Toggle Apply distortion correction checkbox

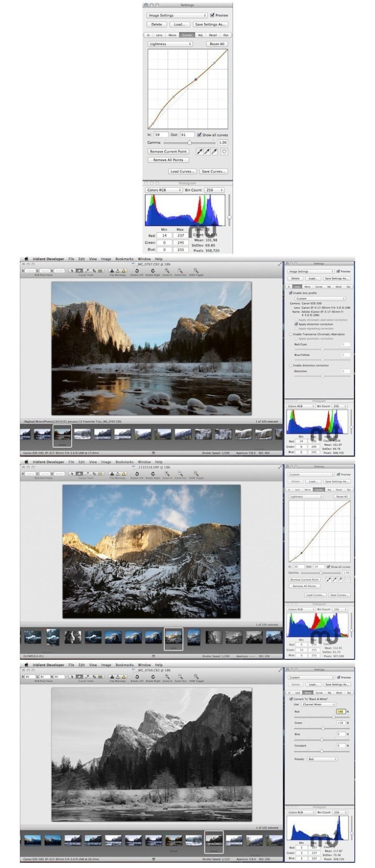(296, 324)
